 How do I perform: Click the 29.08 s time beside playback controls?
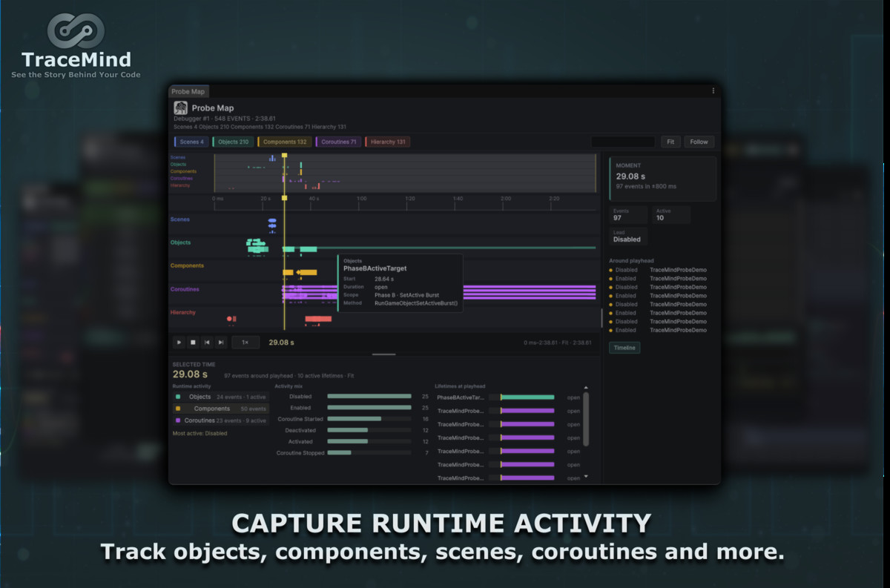tap(281, 343)
